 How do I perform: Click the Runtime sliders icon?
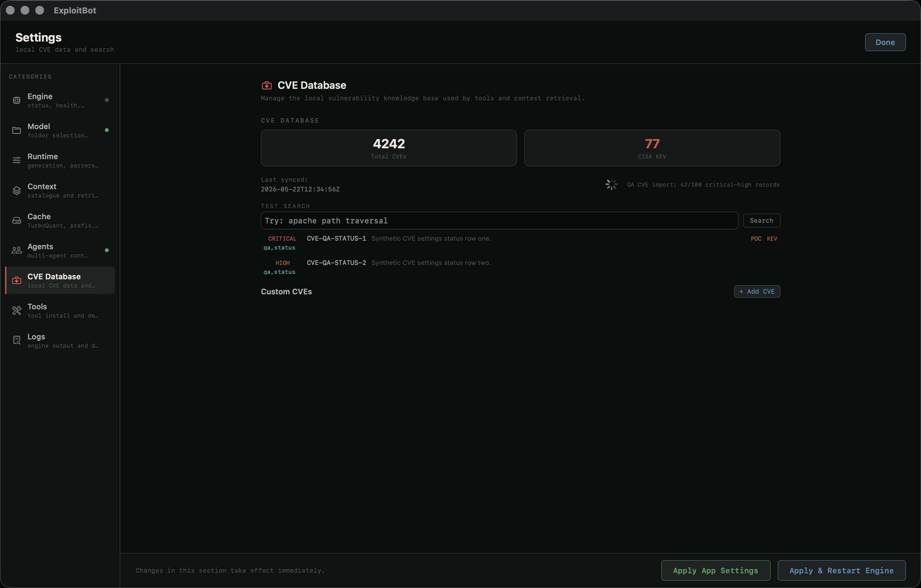pos(16,160)
